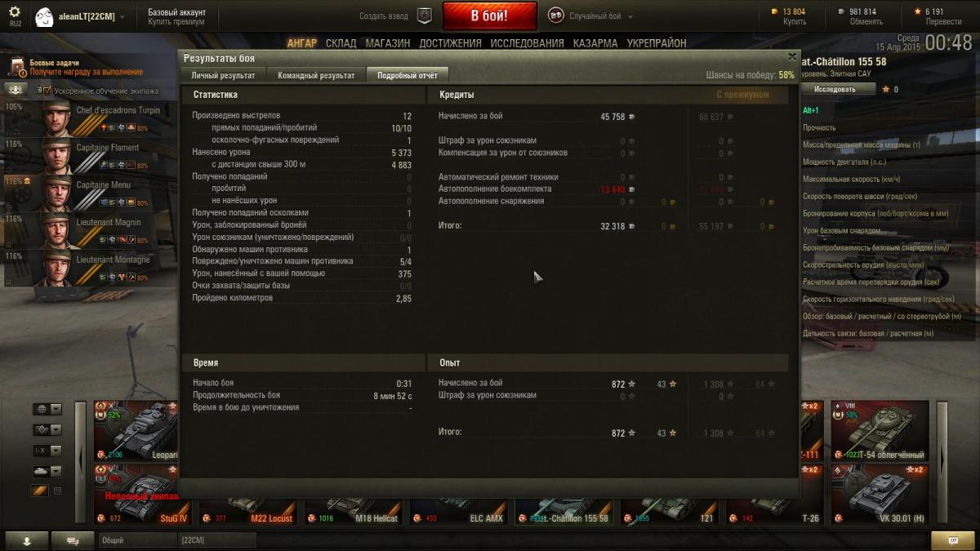
Task: Switch to the Личный результат tab
Action: (223, 75)
